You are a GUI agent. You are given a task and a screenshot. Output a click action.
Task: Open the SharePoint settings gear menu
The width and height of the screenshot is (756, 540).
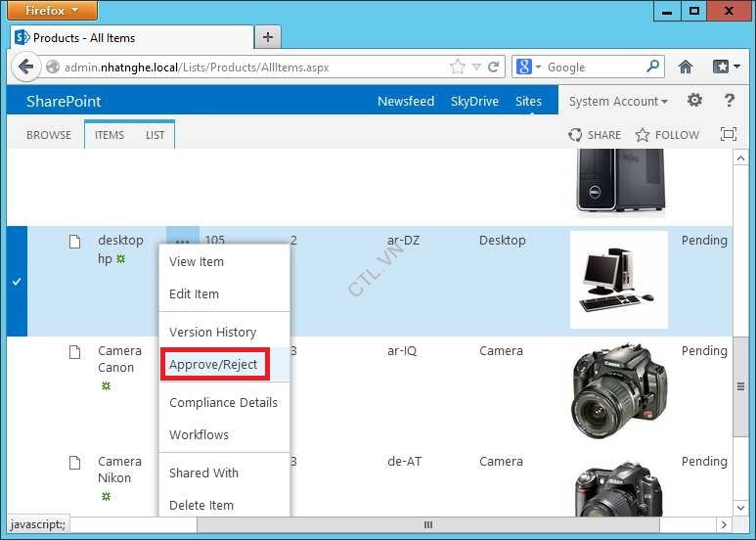tap(694, 101)
